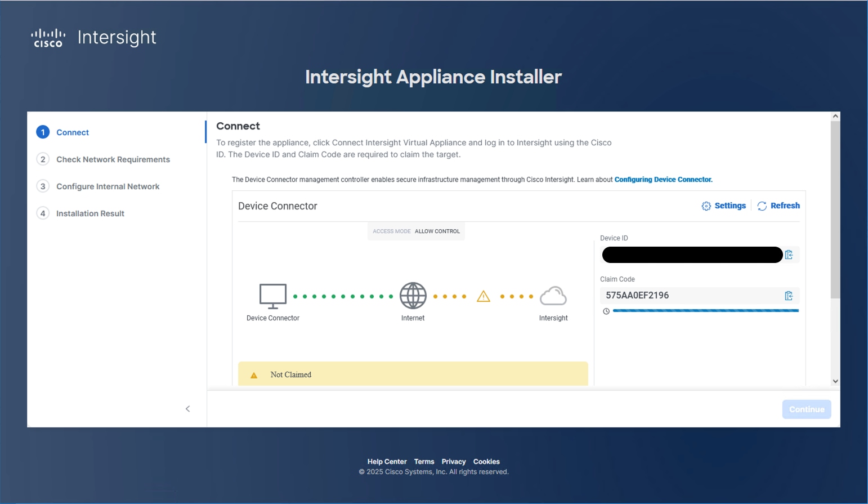Click the Intersight cloud icon
This screenshot has width=868, height=504.
tap(553, 296)
